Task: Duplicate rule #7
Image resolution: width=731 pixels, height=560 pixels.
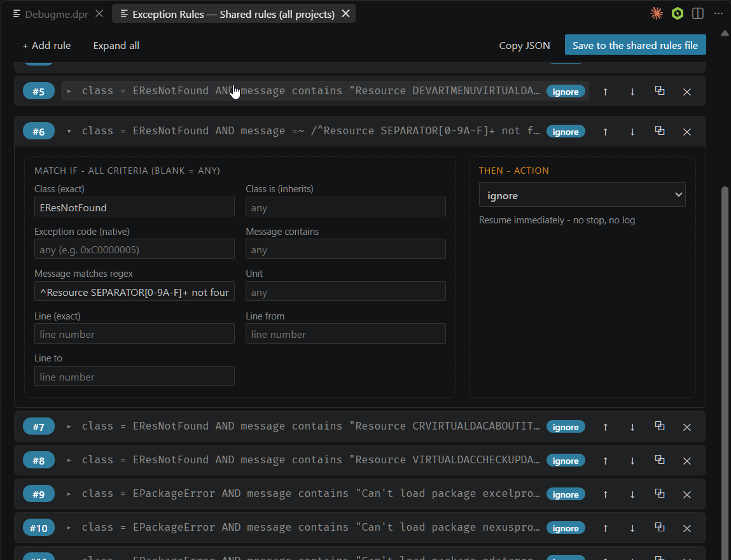Action: (x=660, y=426)
